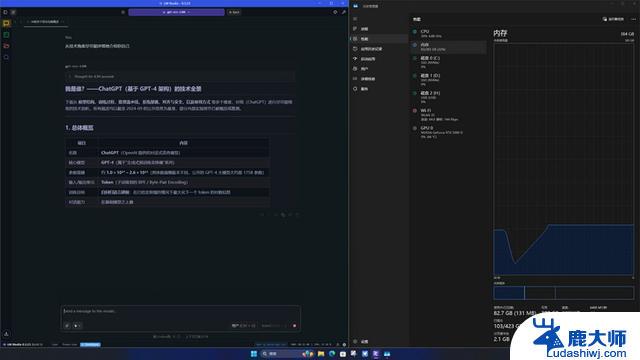The height and width of the screenshot is (360, 640).
Task: Click the memory composition bar
Action: point(564,293)
